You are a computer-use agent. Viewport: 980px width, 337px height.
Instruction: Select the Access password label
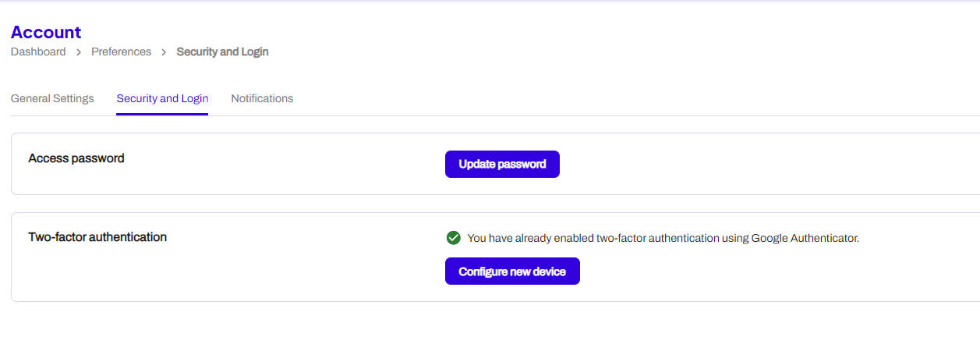tap(76, 158)
